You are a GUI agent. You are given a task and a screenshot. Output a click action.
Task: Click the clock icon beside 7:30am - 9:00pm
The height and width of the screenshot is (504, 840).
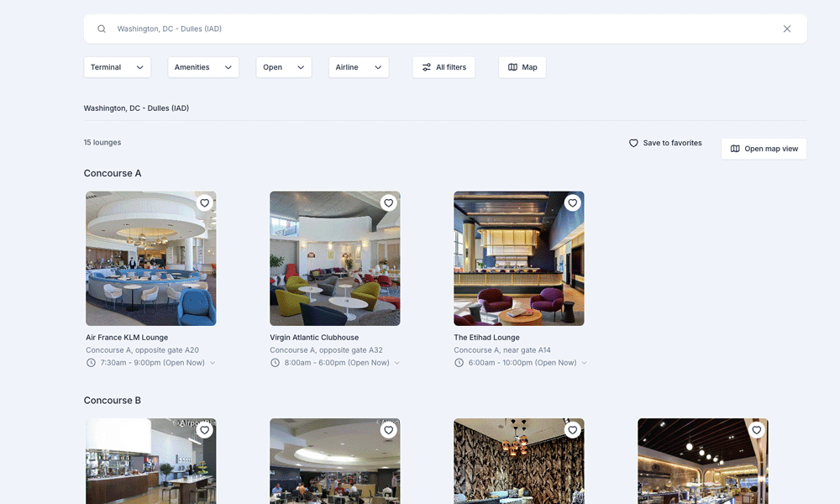[91, 363]
